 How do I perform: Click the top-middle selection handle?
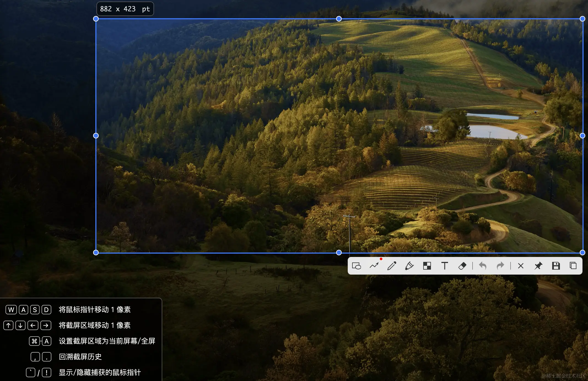pyautogui.click(x=339, y=19)
